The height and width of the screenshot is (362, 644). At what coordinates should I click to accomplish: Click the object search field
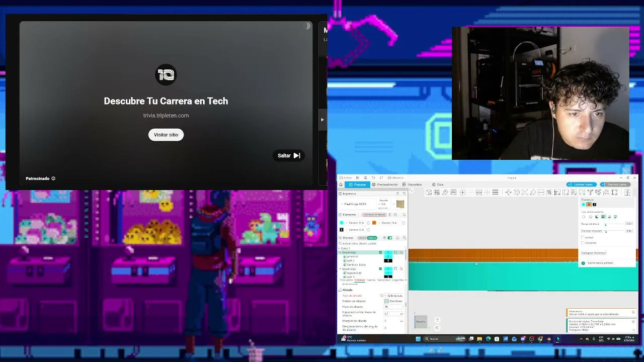(372, 243)
